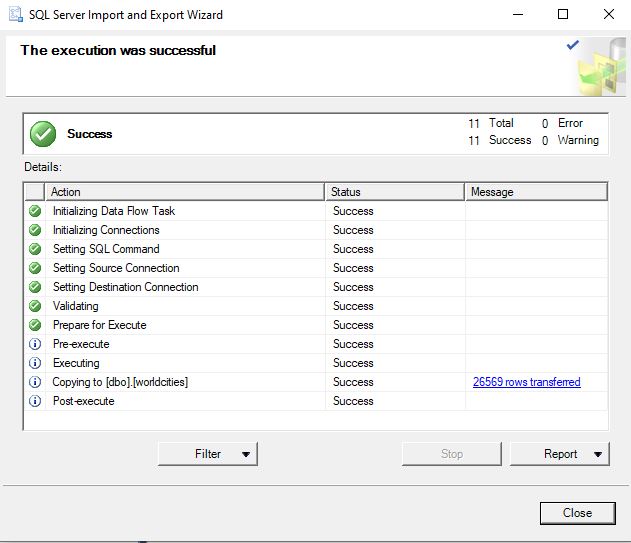Select the Prepare for Execute row
Image resolution: width=631 pixels, height=543 pixels.
99,325
